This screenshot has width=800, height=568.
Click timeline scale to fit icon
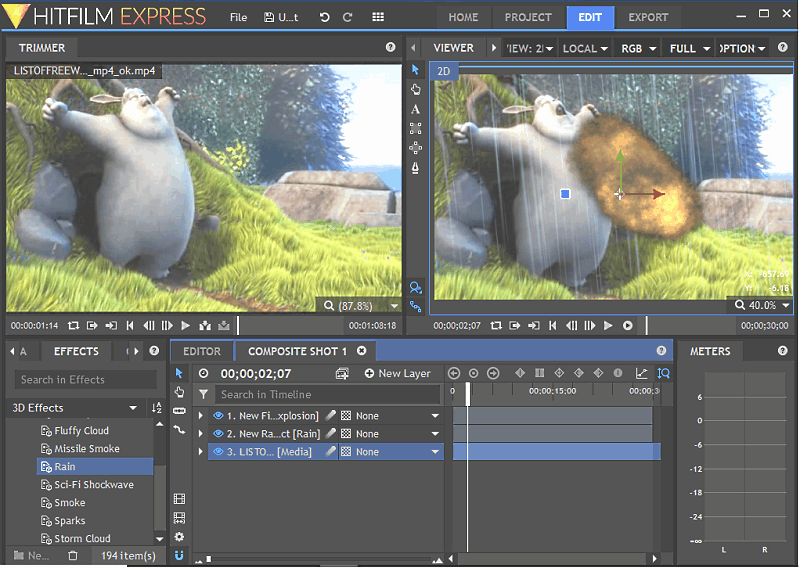663,374
